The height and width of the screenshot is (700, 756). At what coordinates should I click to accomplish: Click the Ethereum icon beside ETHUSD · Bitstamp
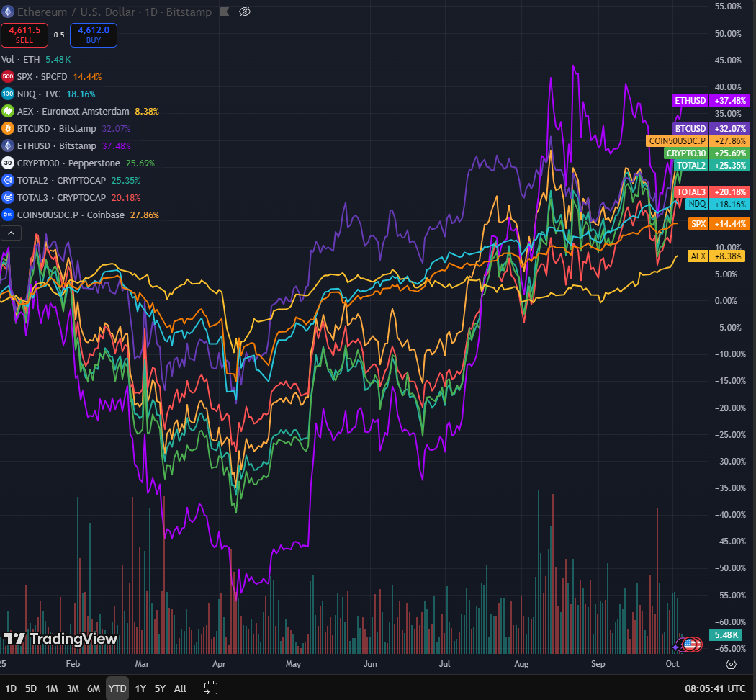(8, 145)
